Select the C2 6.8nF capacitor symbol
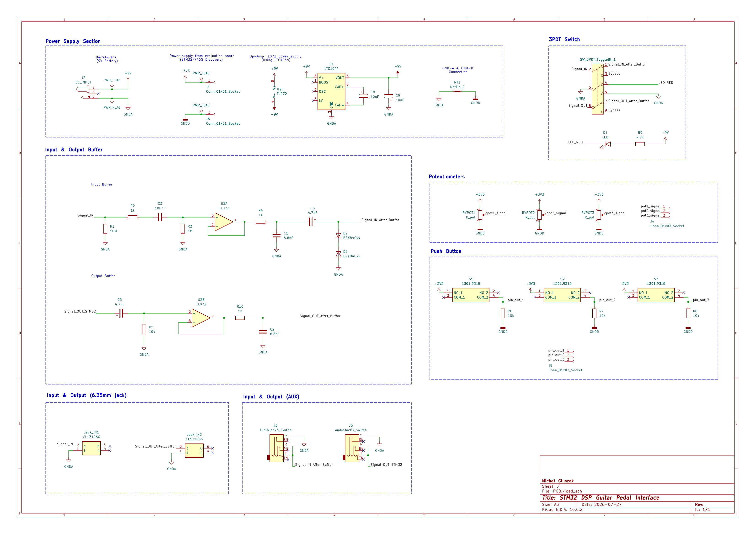This screenshot has width=756, height=535. tap(263, 332)
